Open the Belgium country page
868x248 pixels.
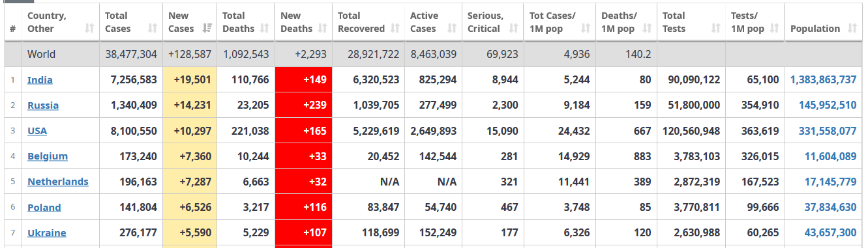click(48, 156)
